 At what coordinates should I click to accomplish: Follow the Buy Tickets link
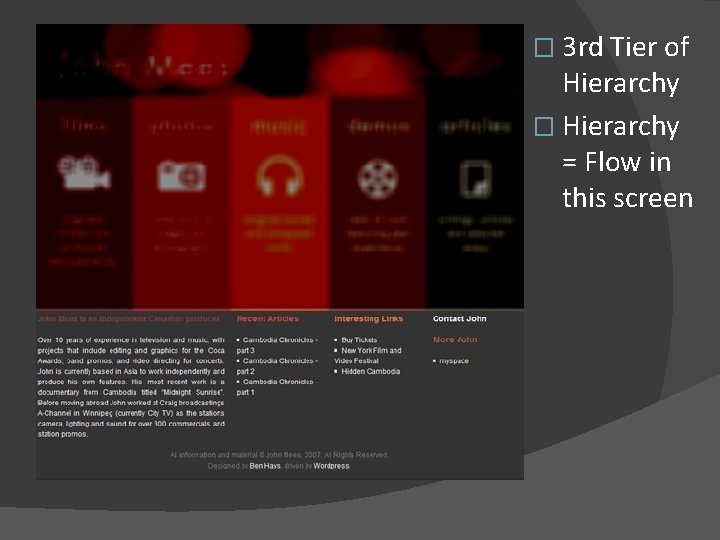pyautogui.click(x=359, y=340)
